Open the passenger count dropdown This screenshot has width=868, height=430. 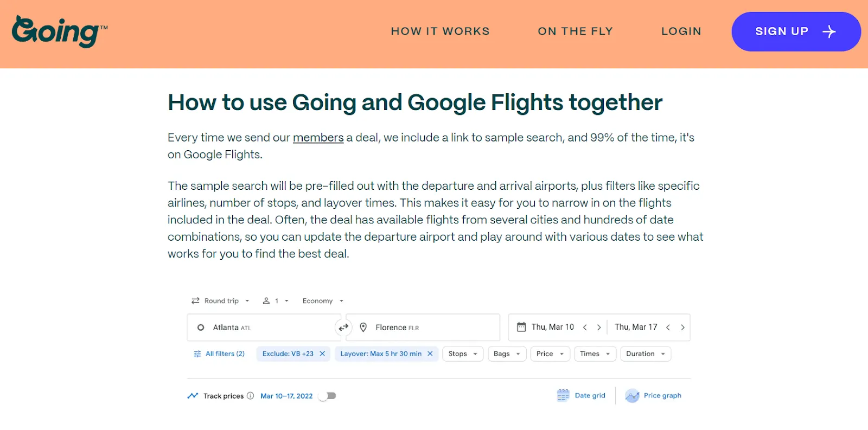(x=276, y=301)
